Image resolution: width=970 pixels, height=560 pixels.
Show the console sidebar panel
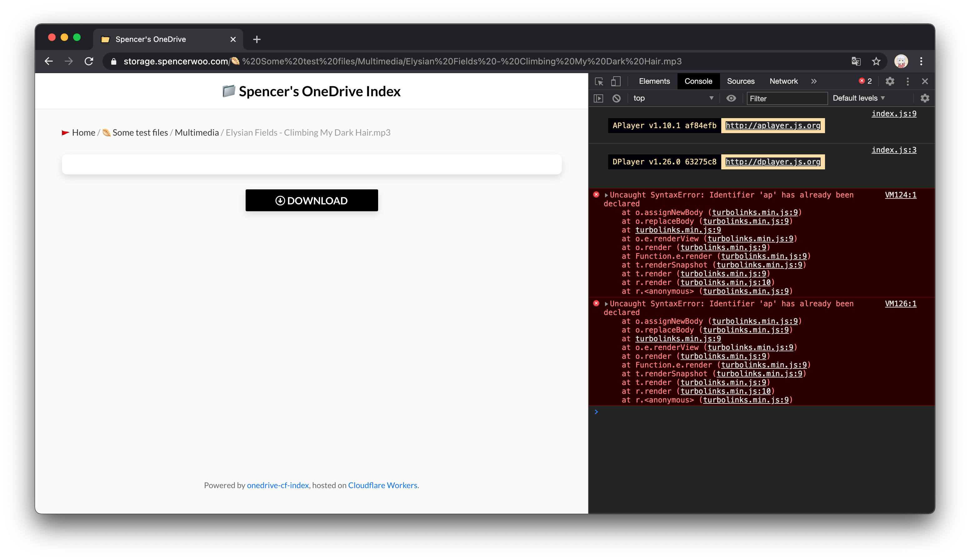(x=599, y=98)
